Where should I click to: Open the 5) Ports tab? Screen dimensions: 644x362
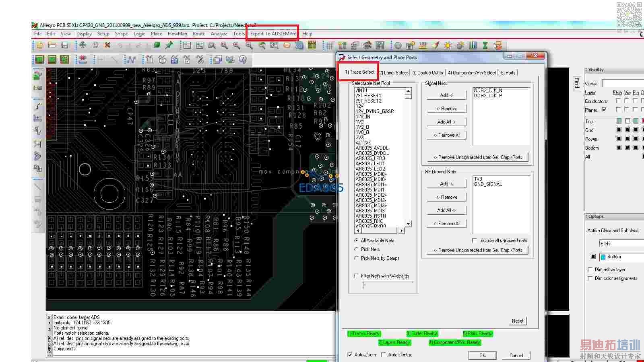[x=508, y=73]
